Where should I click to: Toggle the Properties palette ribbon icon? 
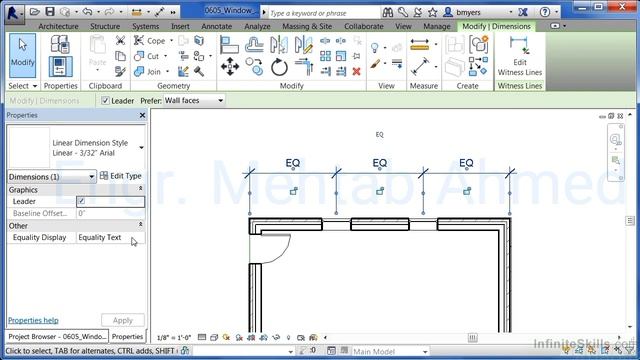[x=60, y=67]
